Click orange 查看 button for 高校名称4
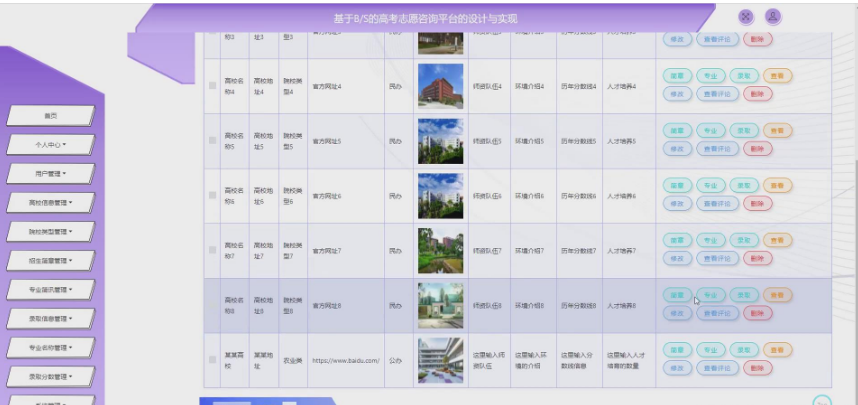The width and height of the screenshot is (858, 405). coord(778,76)
